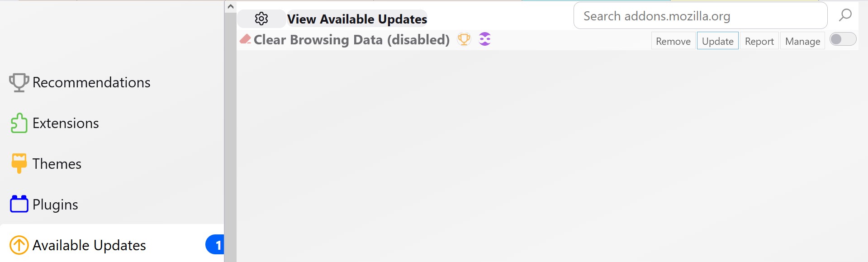This screenshot has height=262, width=868.
Task: Click the Themes paintbrush icon
Action: (x=19, y=163)
